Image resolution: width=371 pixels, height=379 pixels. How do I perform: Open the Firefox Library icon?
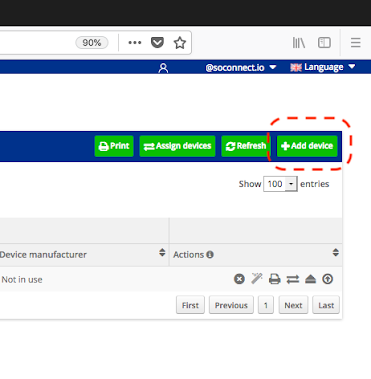tap(299, 43)
